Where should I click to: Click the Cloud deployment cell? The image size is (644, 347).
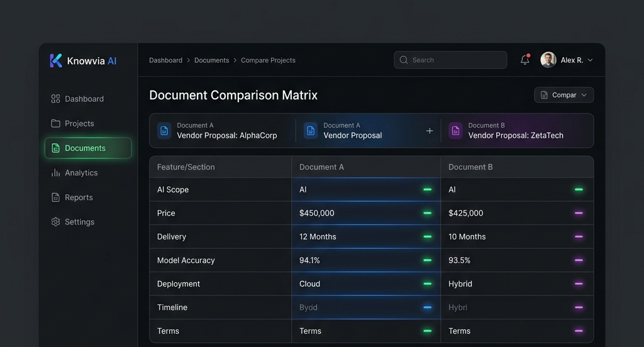366,284
